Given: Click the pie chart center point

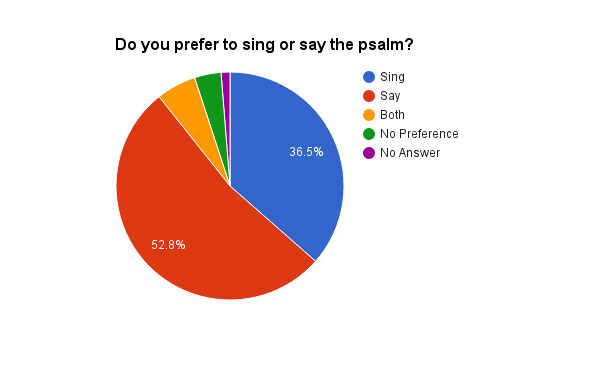Looking at the screenshot, I should [x=230, y=186].
